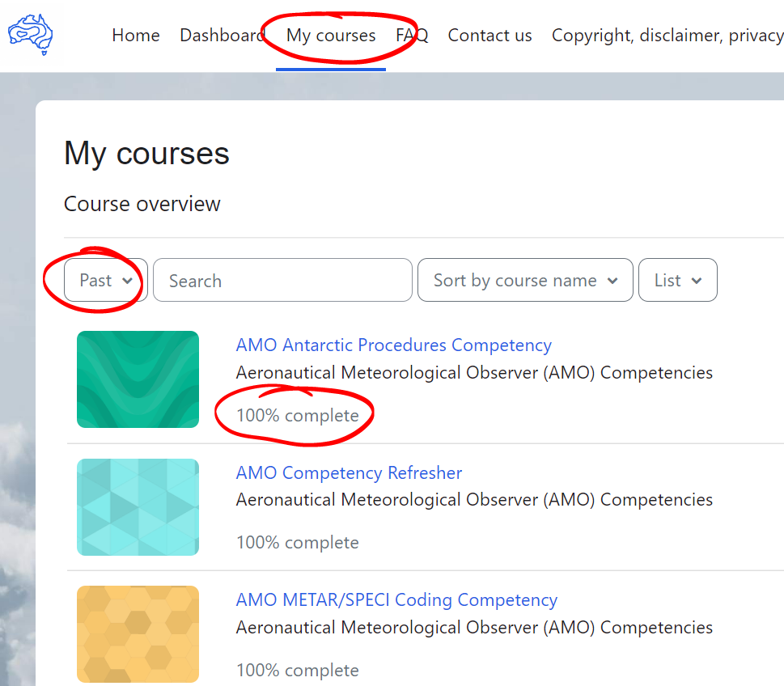Open the AMO Competency Refresher course link
The width and height of the screenshot is (784, 686).
point(349,472)
